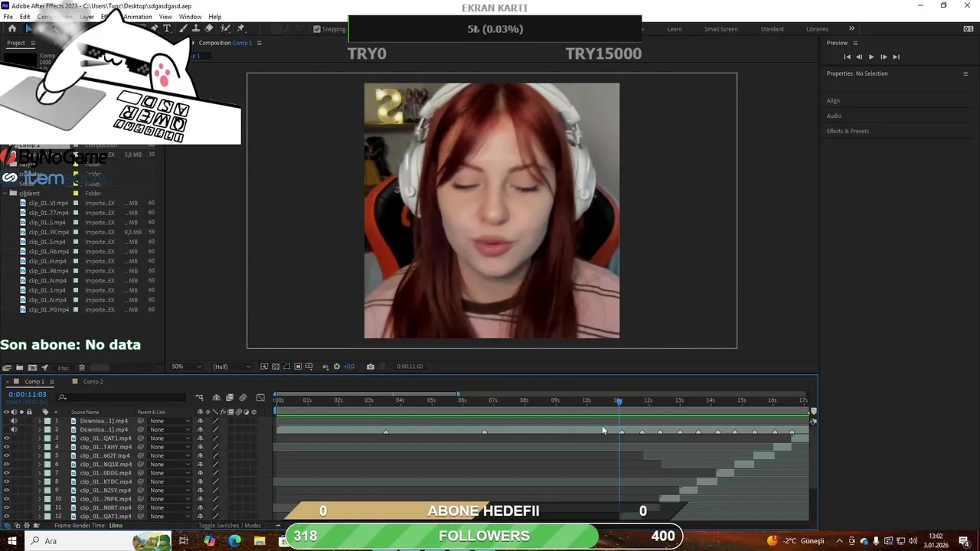Mute audio of layer 2
This screenshot has width=980, height=551.
click(x=14, y=429)
